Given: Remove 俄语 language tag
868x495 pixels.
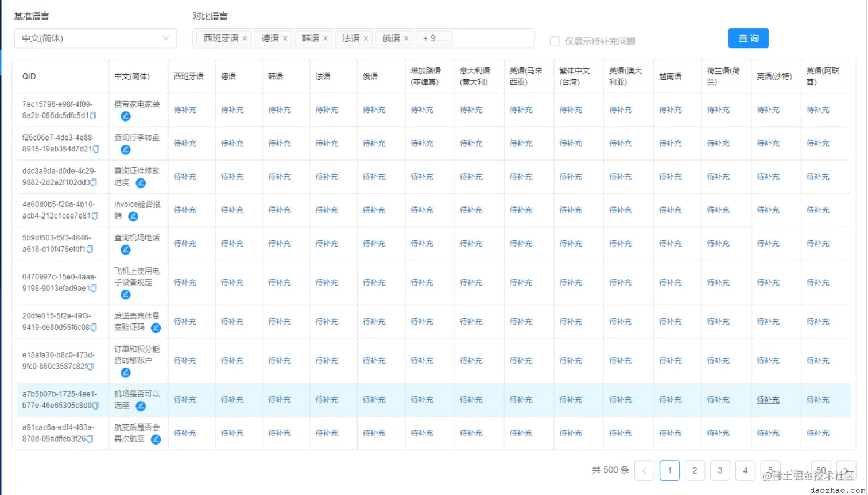Looking at the screenshot, I should pos(406,38).
